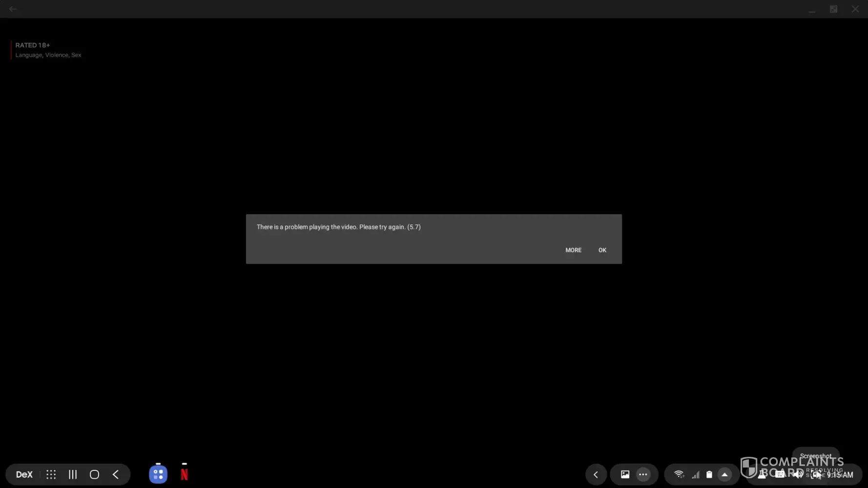Show more notifications via three-dots icon

643,474
